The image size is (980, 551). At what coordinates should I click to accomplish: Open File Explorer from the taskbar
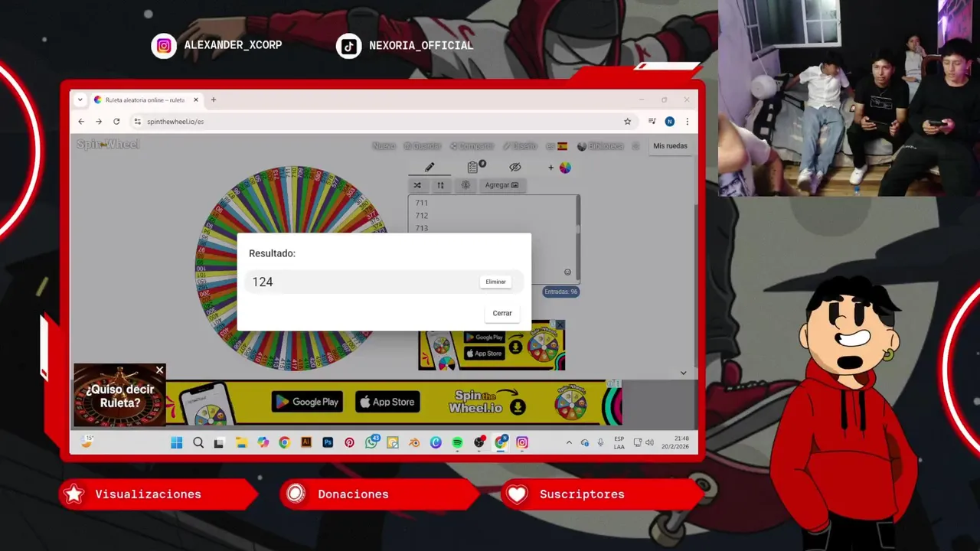[241, 442]
